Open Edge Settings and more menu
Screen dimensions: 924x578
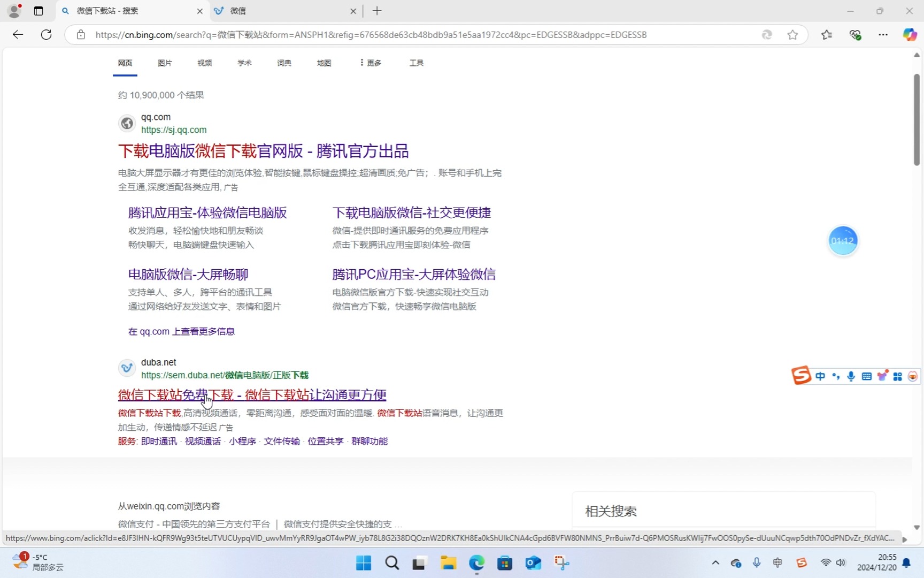point(883,35)
